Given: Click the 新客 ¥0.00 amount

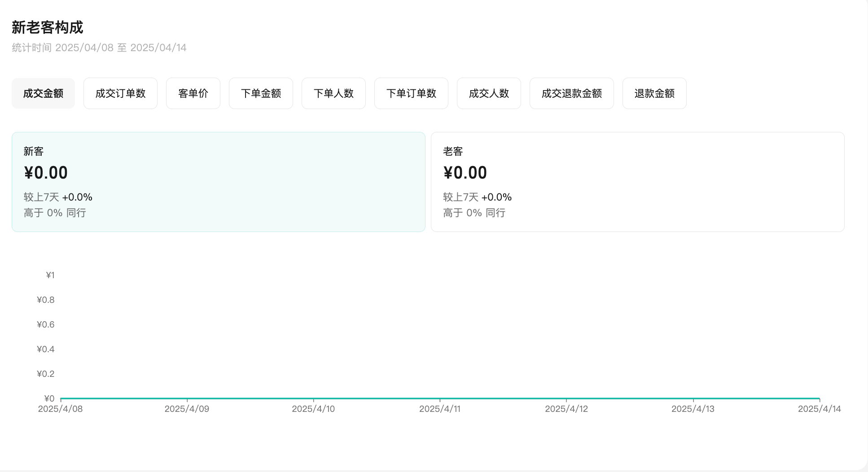Looking at the screenshot, I should pyautogui.click(x=46, y=173).
